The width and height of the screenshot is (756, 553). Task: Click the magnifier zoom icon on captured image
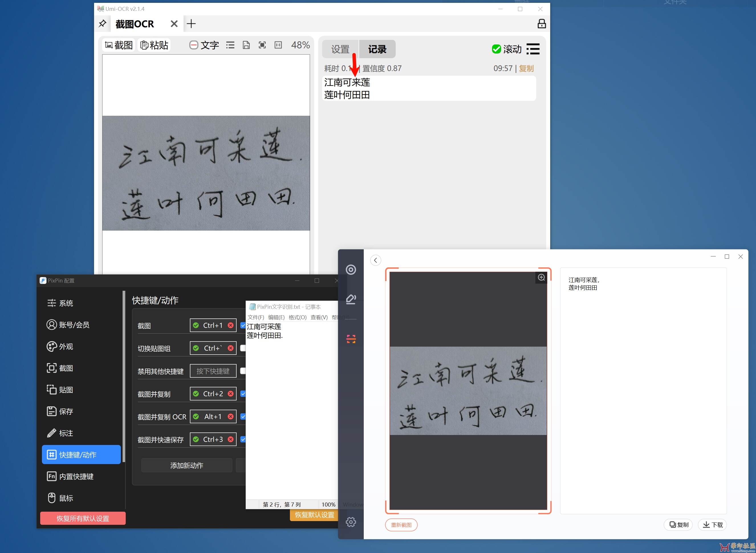coord(541,278)
